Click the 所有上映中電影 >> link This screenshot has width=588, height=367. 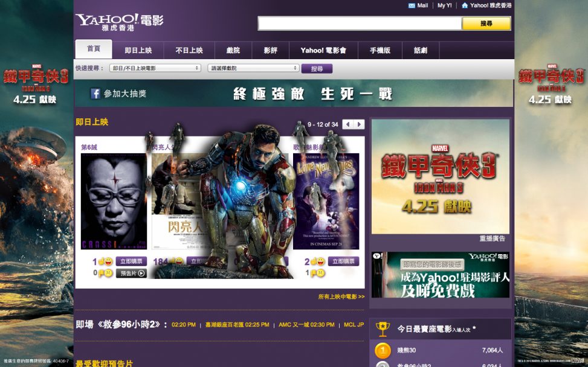tap(341, 296)
